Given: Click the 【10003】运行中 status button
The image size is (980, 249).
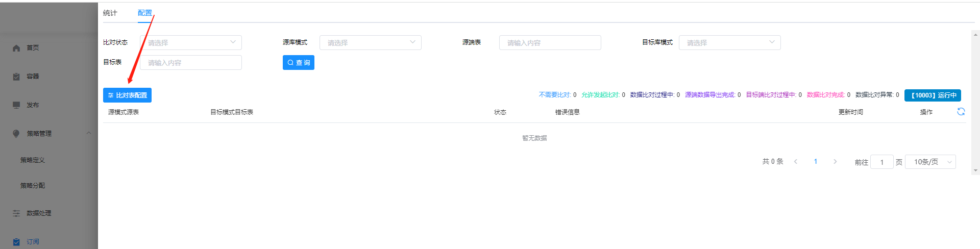Looking at the screenshot, I should [933, 95].
